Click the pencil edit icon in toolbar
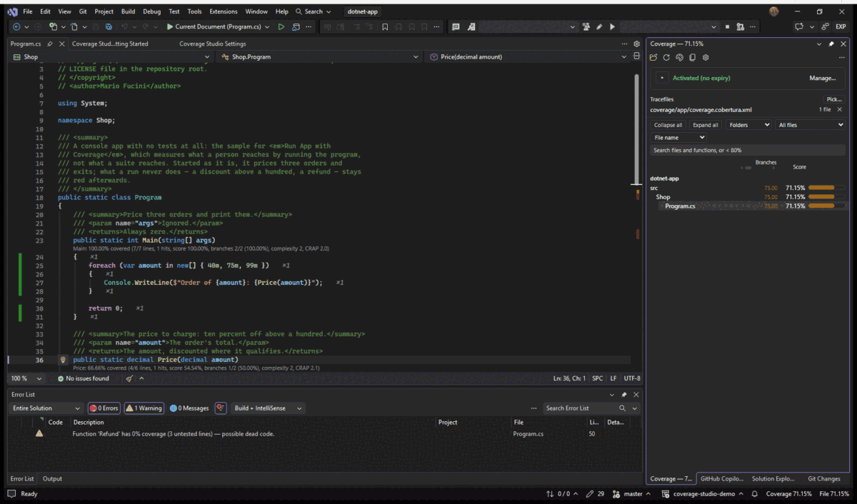The width and height of the screenshot is (857, 504). click(x=599, y=26)
